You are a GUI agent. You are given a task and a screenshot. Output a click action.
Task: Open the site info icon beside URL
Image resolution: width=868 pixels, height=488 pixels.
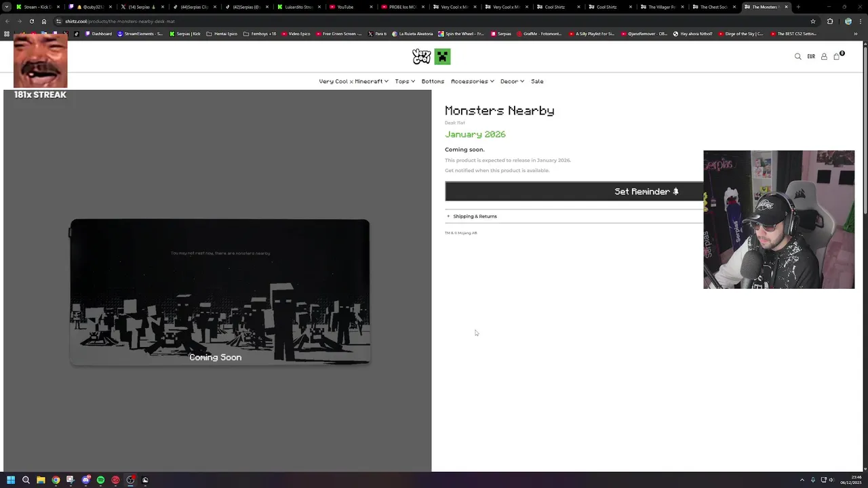coord(58,21)
